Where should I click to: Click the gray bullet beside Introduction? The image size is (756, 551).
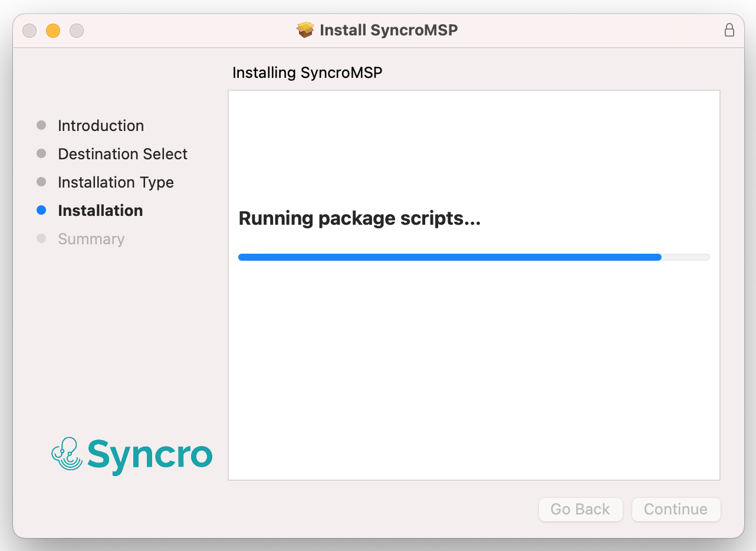coord(41,126)
